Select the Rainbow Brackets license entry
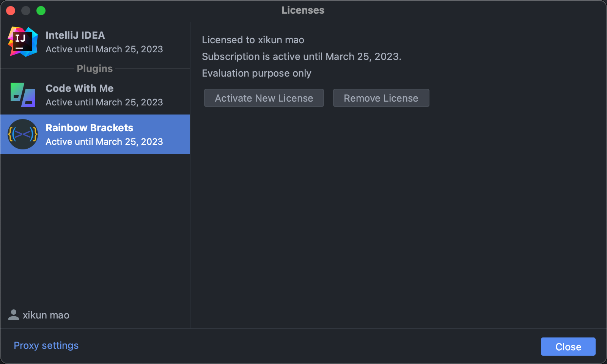This screenshot has height=364, width=607. tap(95, 134)
